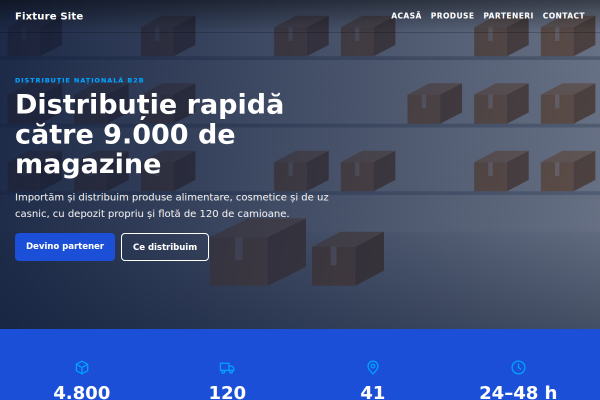The height and width of the screenshot is (400, 600).
Task: Click the Ce distribuim button
Action: 165,247
